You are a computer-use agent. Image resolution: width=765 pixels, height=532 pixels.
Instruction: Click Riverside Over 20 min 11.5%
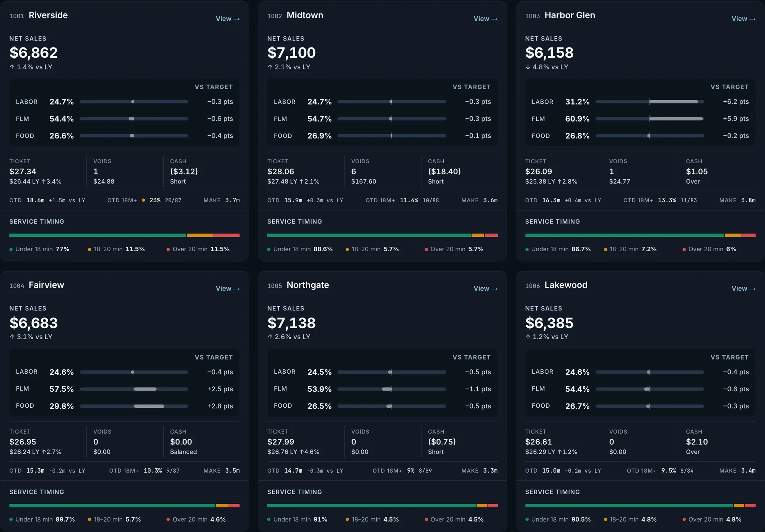coord(198,249)
